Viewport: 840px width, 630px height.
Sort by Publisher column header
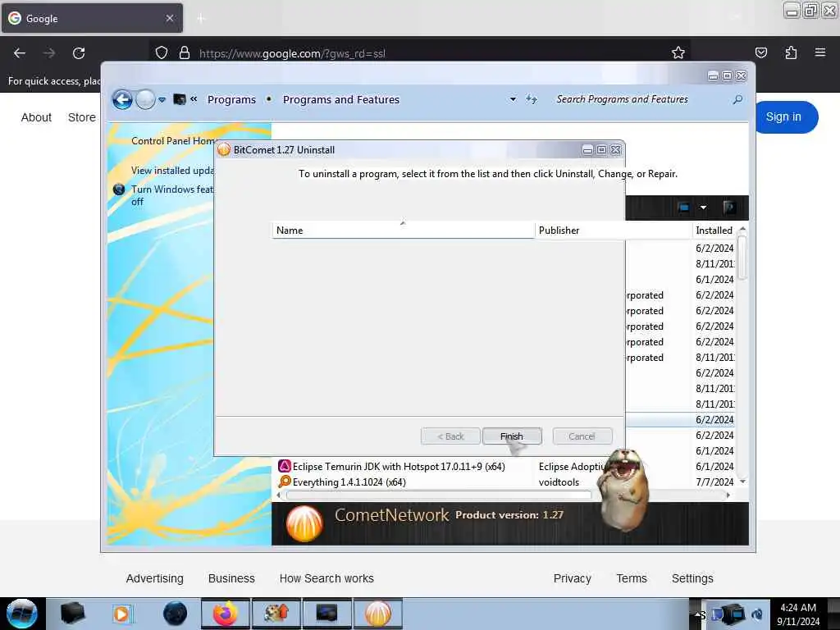(614, 231)
